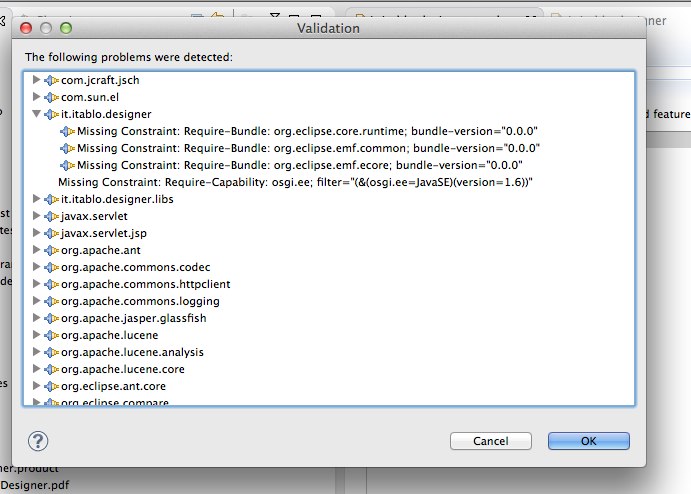This screenshot has width=691, height=494.
Task: Expand the org.apache.commons.httpclient node
Action: (x=37, y=284)
